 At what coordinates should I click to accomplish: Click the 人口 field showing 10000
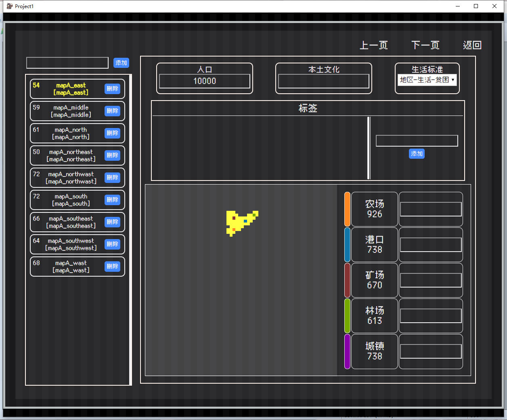(205, 81)
